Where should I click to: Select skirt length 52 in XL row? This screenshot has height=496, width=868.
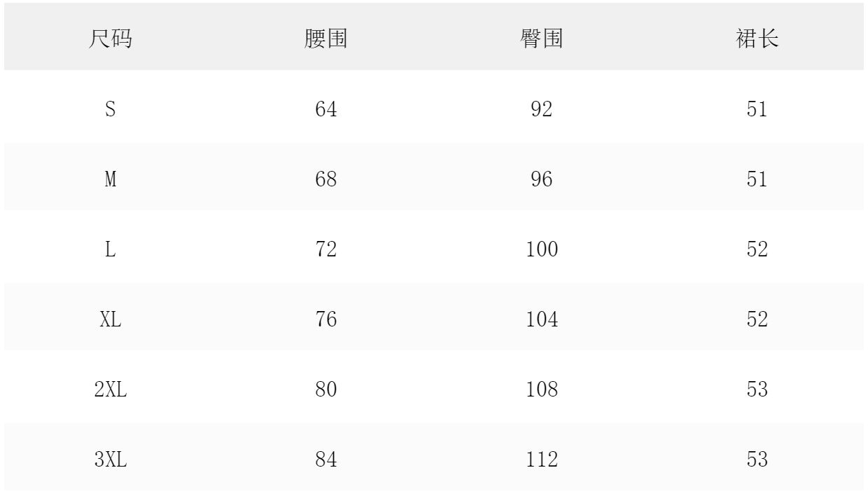[x=757, y=320]
